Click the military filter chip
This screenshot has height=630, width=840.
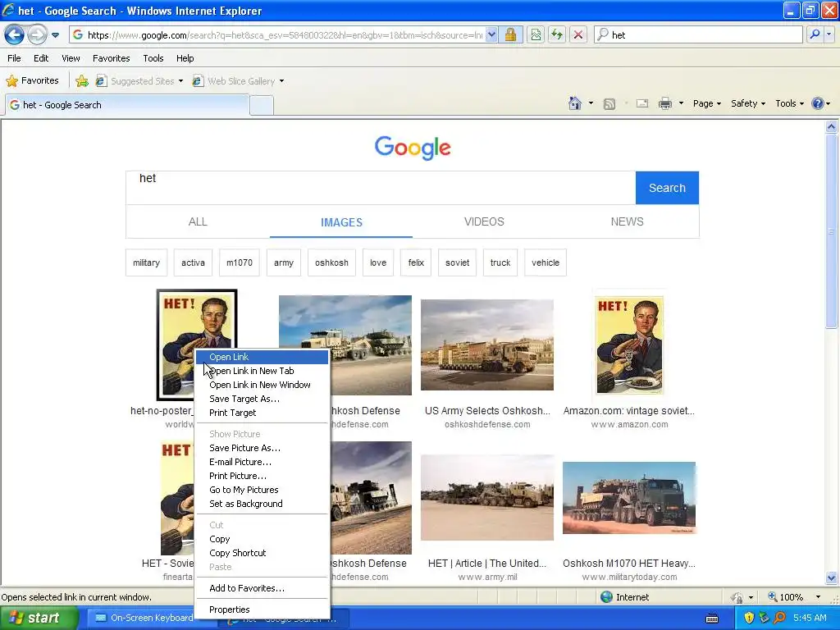[x=146, y=262]
